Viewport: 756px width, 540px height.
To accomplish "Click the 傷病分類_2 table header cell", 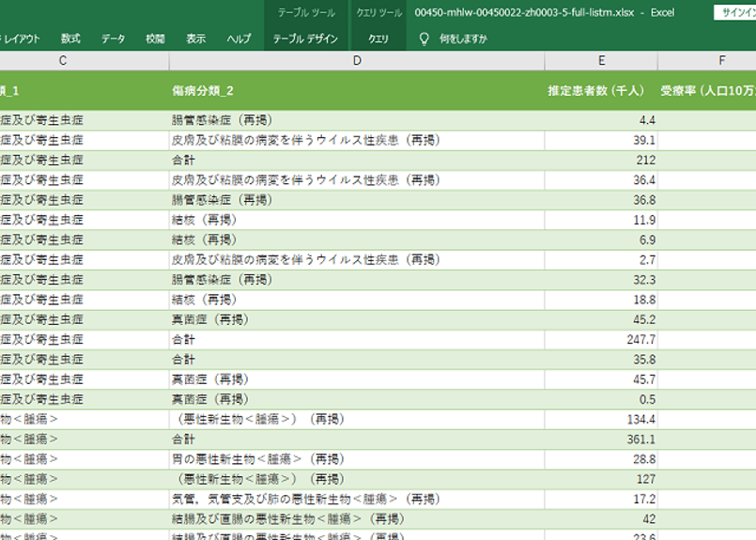I will (x=357, y=91).
